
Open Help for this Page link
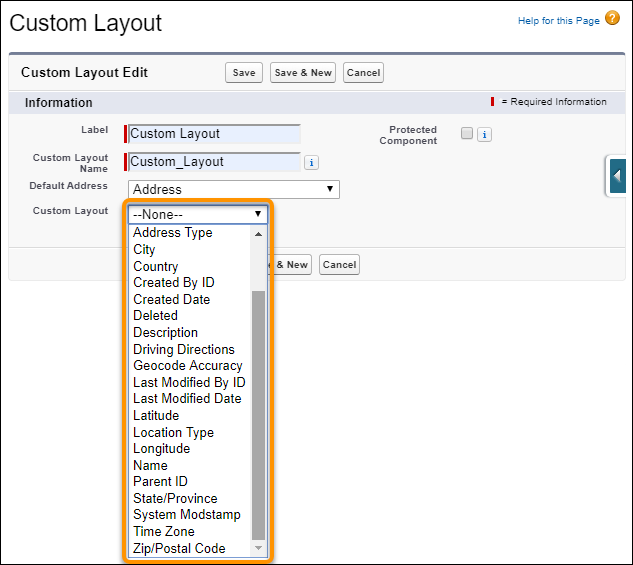click(558, 21)
